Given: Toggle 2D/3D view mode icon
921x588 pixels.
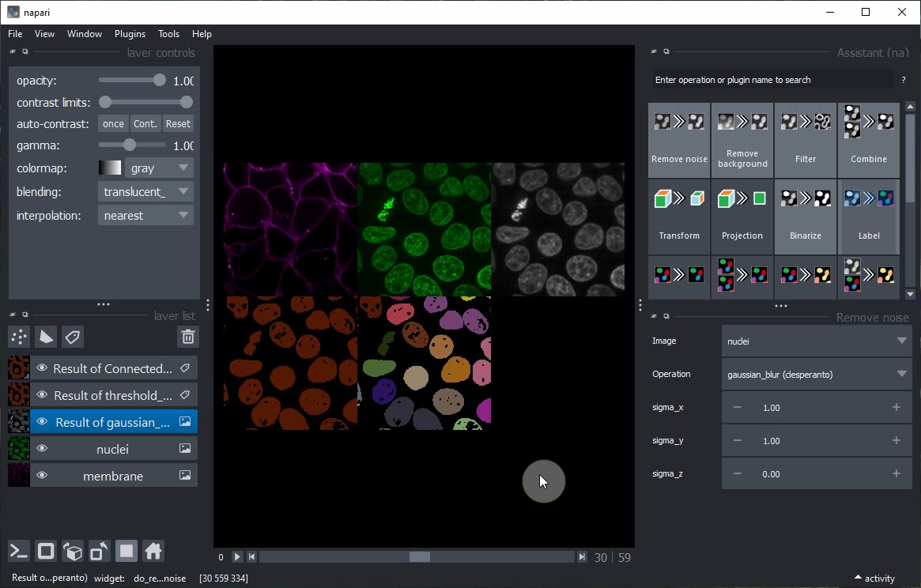Looking at the screenshot, I should [x=46, y=551].
